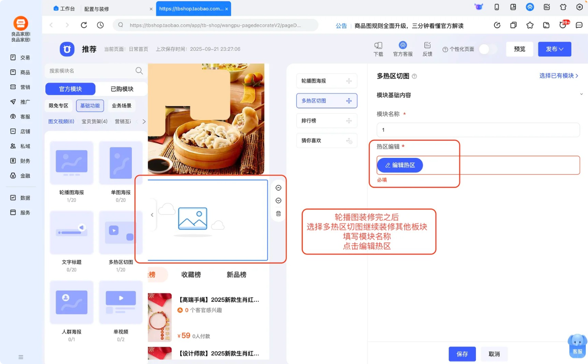
Task: Open the 工作台 browser tab
Action: tap(64, 8)
